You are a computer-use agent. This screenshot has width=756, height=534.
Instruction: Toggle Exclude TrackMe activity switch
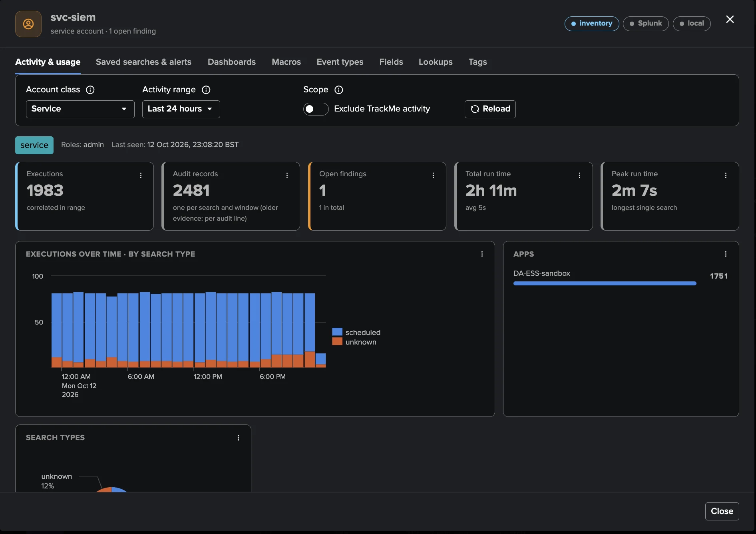316,109
